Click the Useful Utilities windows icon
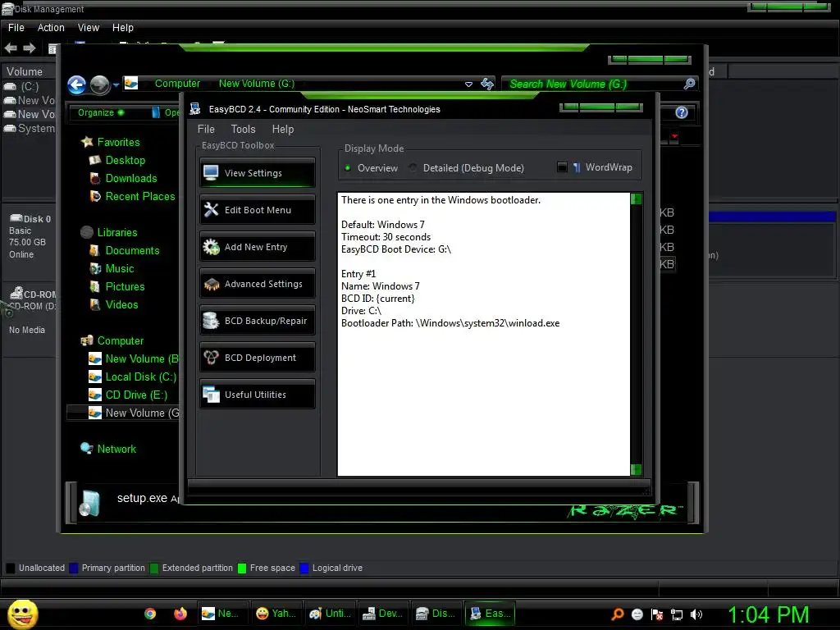 click(x=211, y=395)
